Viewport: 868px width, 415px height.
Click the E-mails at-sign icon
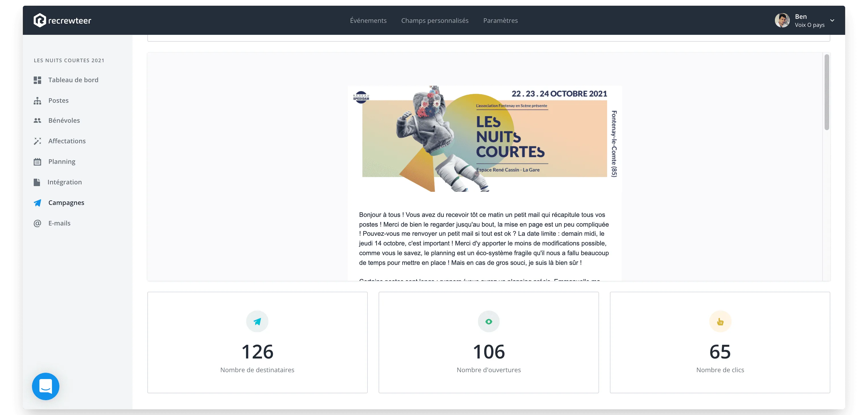(x=37, y=223)
